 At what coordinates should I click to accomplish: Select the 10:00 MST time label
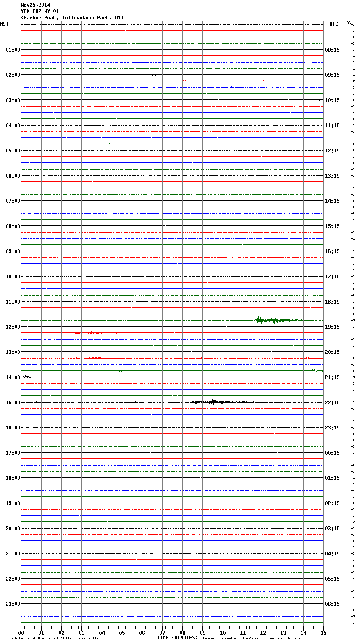pos(13,277)
